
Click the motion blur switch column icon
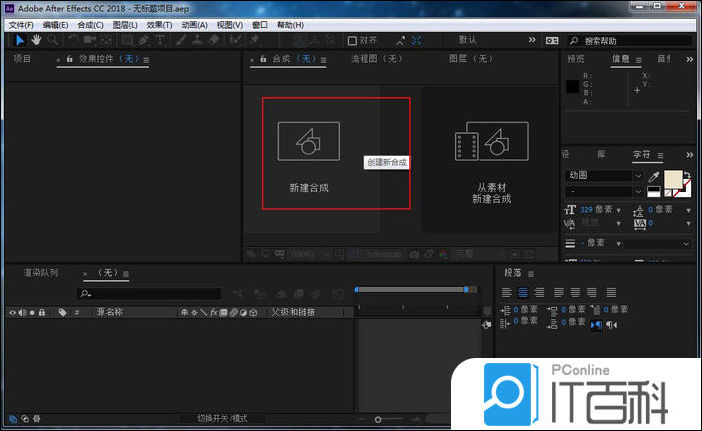[x=234, y=312]
